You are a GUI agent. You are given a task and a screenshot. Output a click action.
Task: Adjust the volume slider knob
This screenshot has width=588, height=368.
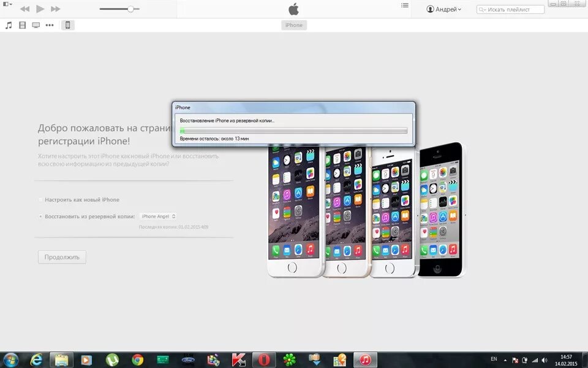coord(130,9)
